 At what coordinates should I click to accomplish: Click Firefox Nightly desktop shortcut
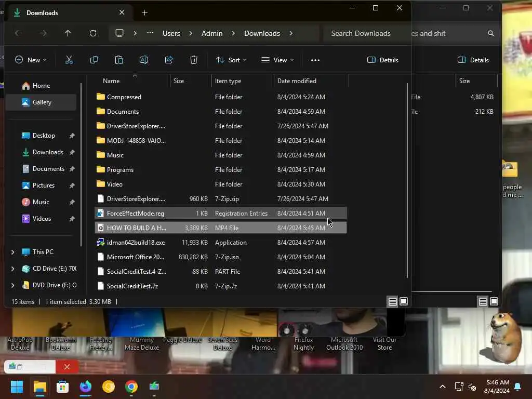(x=303, y=343)
